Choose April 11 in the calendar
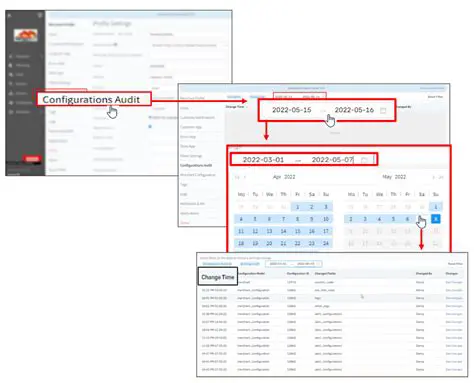The width and height of the screenshot is (474, 383). (x=241, y=231)
